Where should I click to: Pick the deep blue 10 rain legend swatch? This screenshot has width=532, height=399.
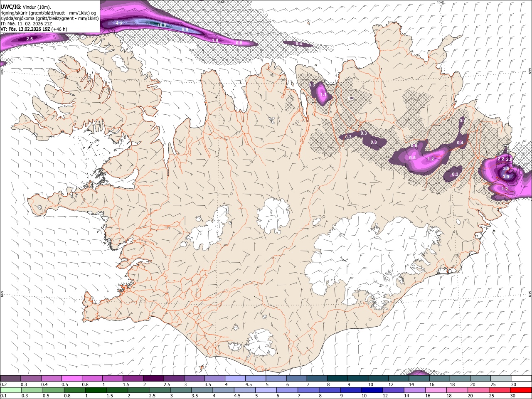click(372, 390)
